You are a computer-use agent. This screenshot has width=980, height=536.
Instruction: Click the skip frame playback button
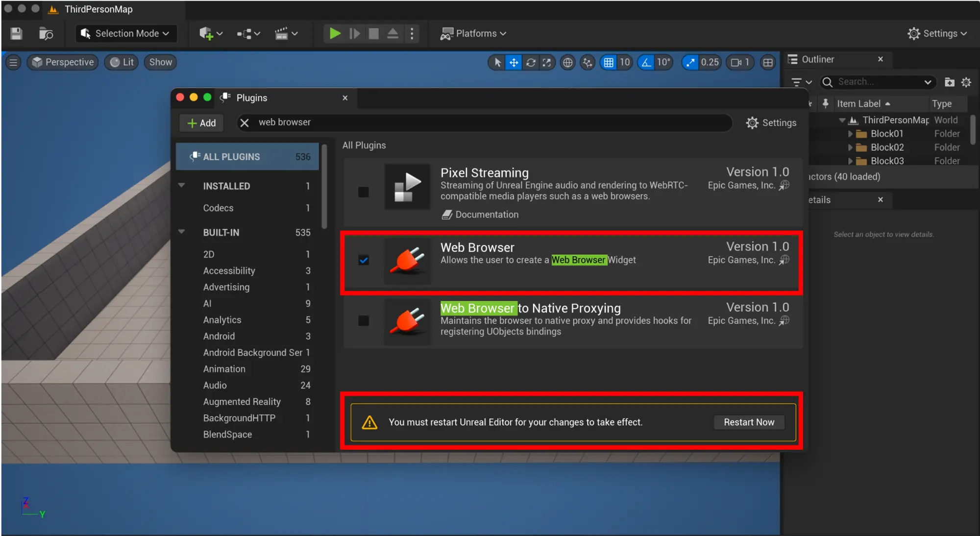click(355, 33)
